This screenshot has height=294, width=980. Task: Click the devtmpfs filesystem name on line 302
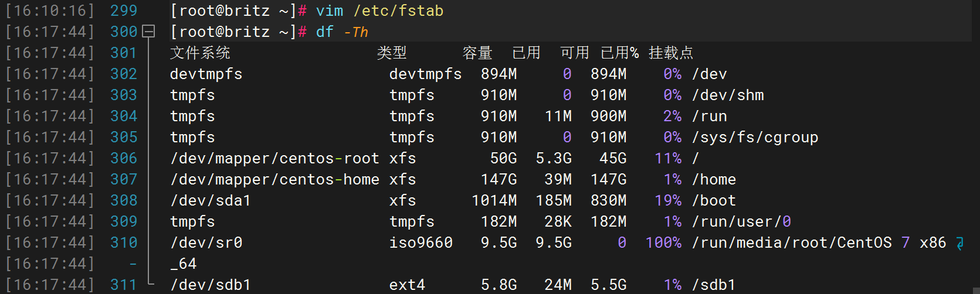click(206, 74)
